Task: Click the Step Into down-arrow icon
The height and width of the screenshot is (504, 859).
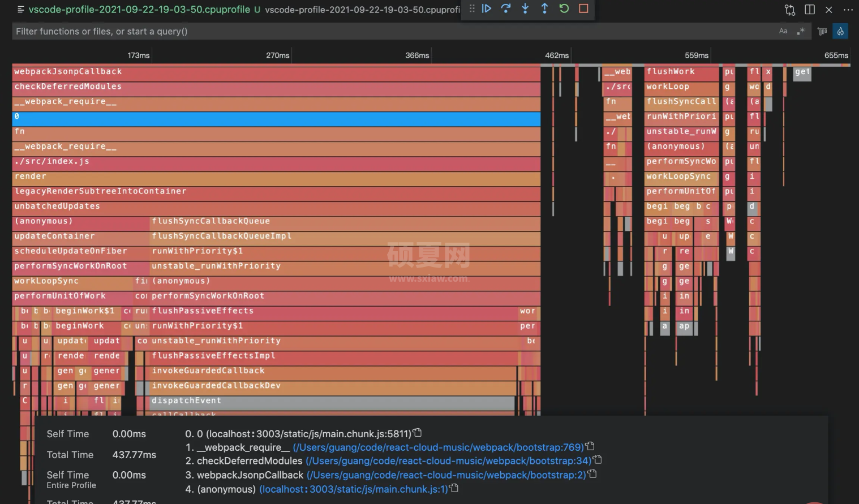Action: point(525,8)
